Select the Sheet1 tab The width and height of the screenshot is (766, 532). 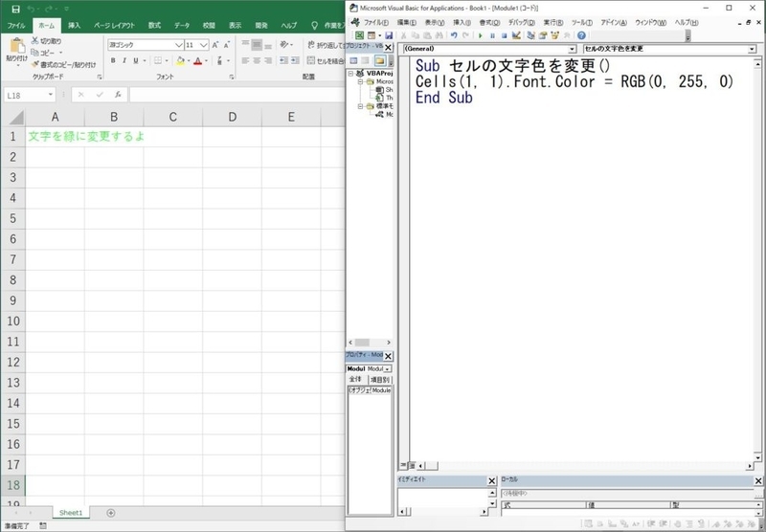click(71, 513)
